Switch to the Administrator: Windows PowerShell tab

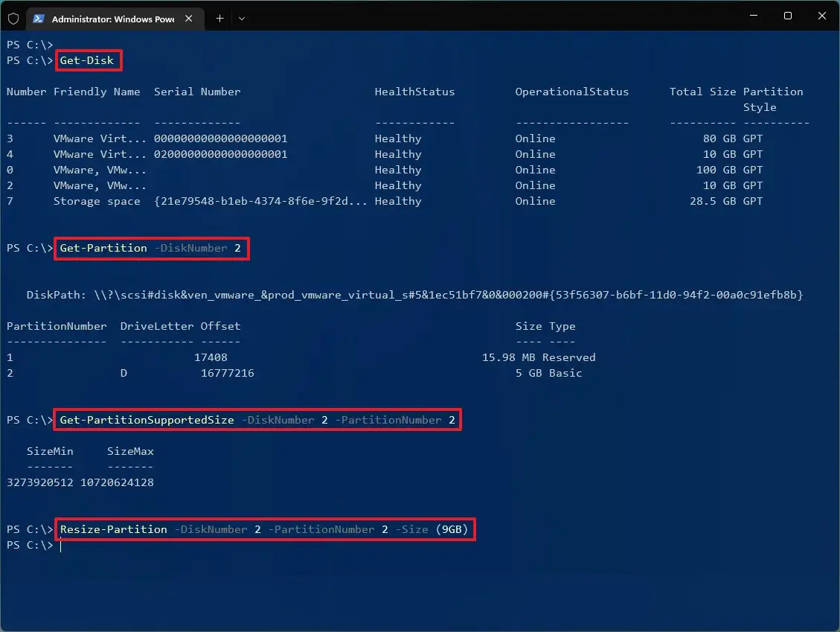(x=112, y=18)
